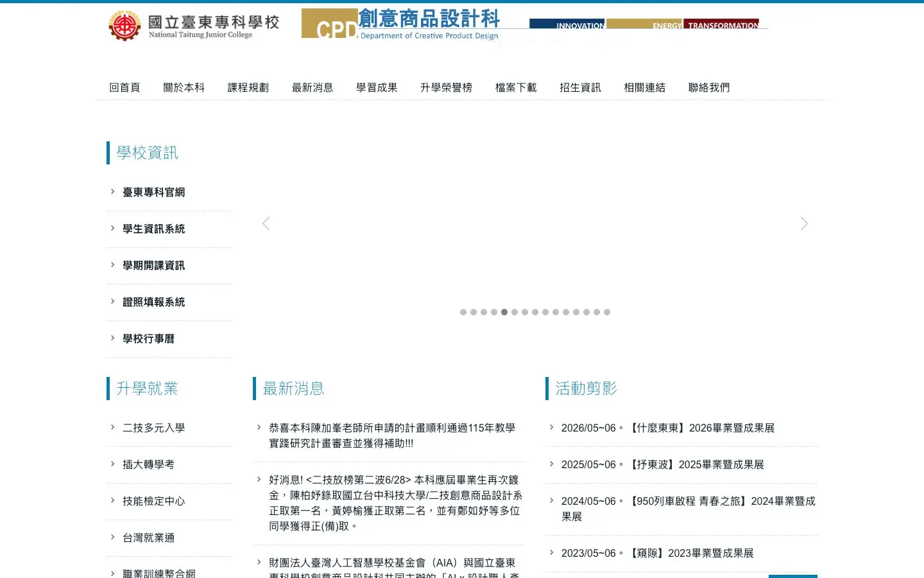Open 職業訓練整合網 link

[159, 573]
